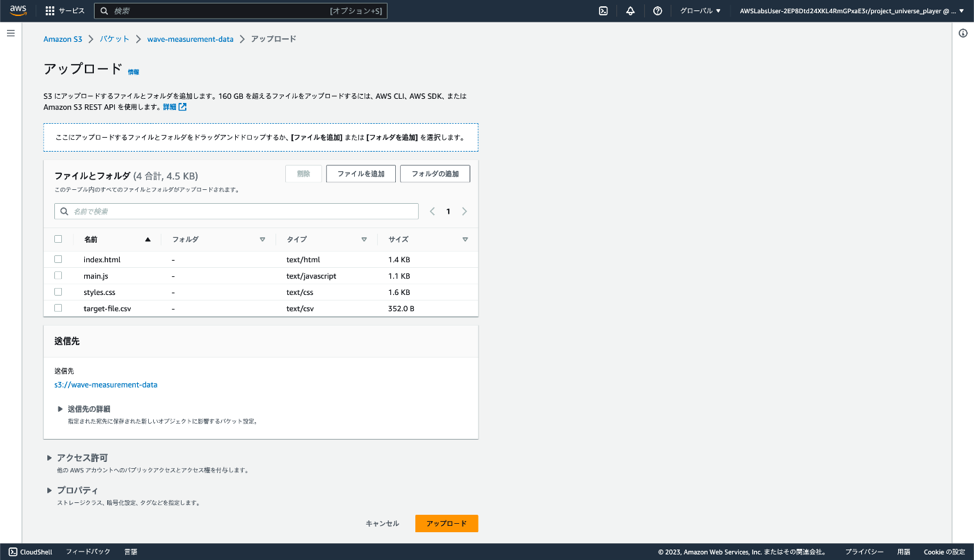Viewport: 974px width, 560px height.
Task: Click the text/html type cell
Action: coord(303,259)
